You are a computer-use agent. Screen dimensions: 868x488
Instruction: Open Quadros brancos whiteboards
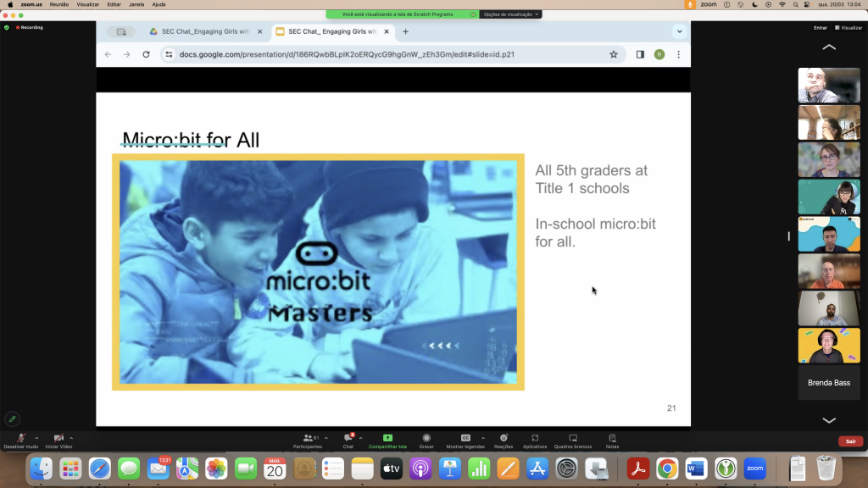click(573, 440)
